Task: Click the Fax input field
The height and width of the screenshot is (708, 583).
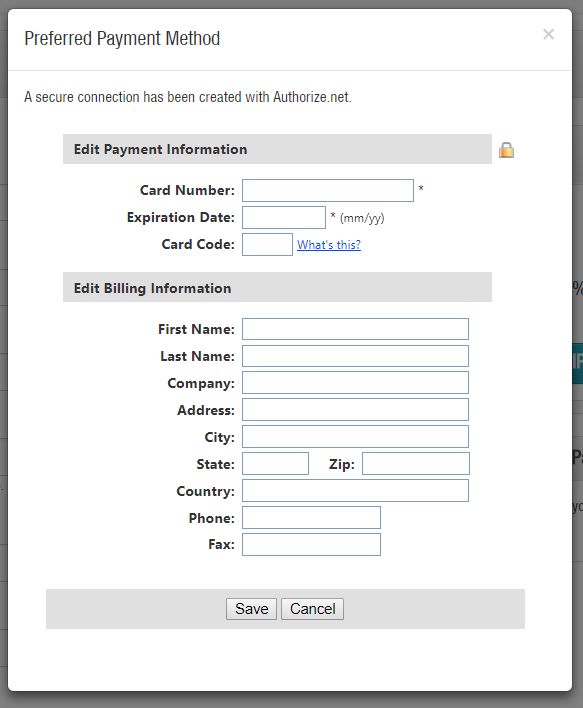Action: click(x=311, y=545)
